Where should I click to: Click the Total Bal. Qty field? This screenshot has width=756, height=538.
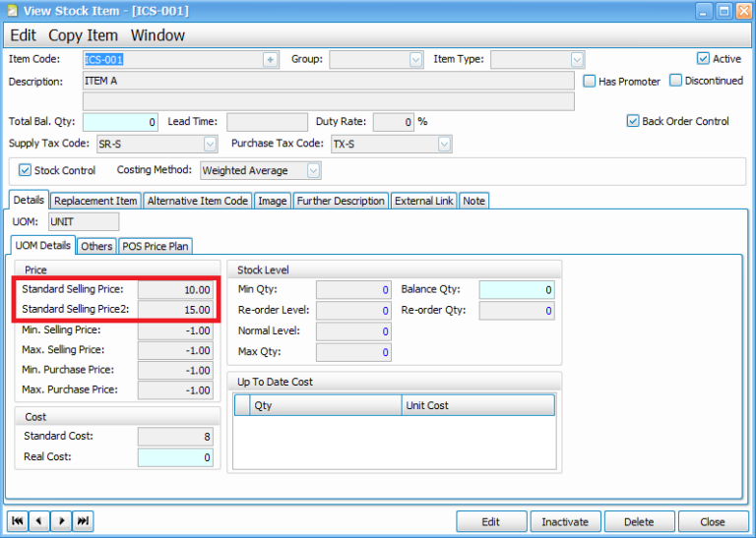pos(120,122)
